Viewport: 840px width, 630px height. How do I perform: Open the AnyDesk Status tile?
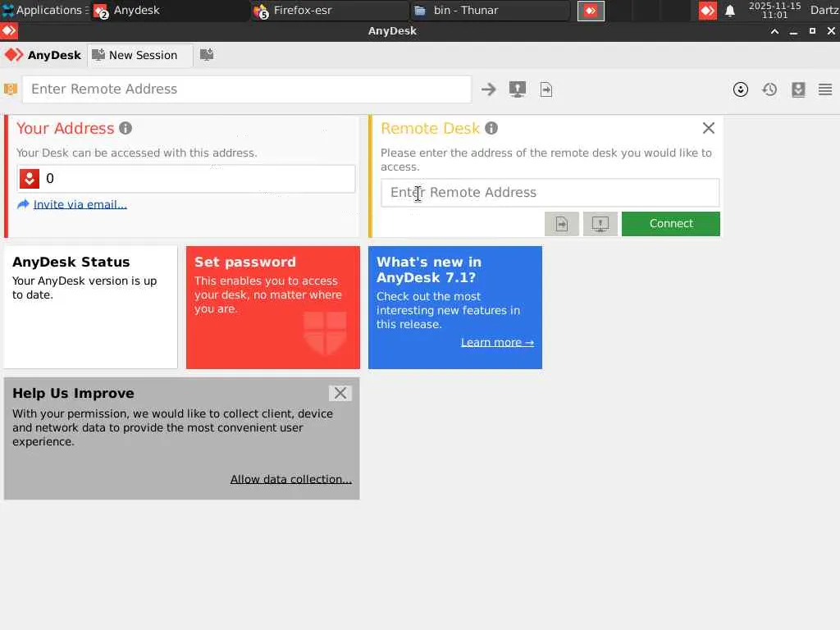point(90,308)
